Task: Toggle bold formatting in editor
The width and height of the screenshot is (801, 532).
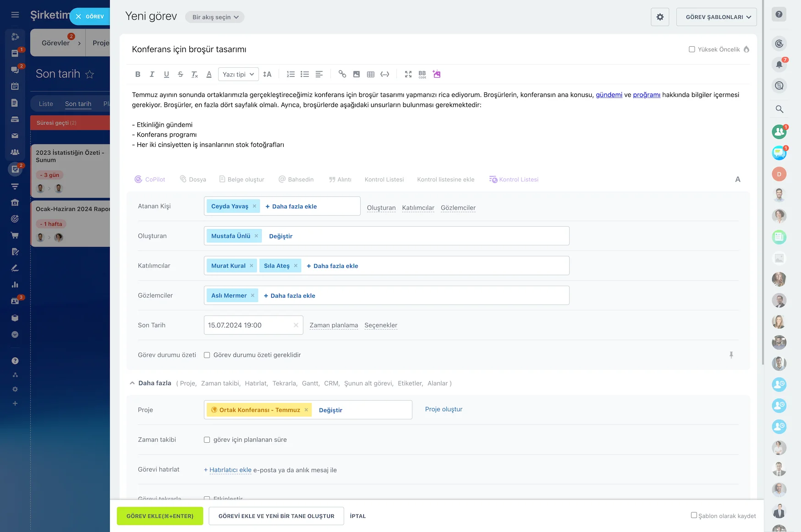Action: pos(137,74)
